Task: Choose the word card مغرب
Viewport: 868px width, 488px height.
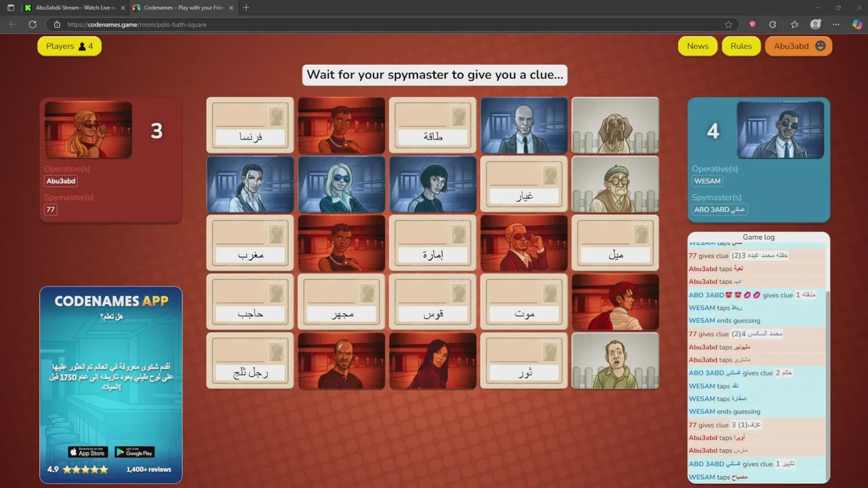Action: click(250, 243)
